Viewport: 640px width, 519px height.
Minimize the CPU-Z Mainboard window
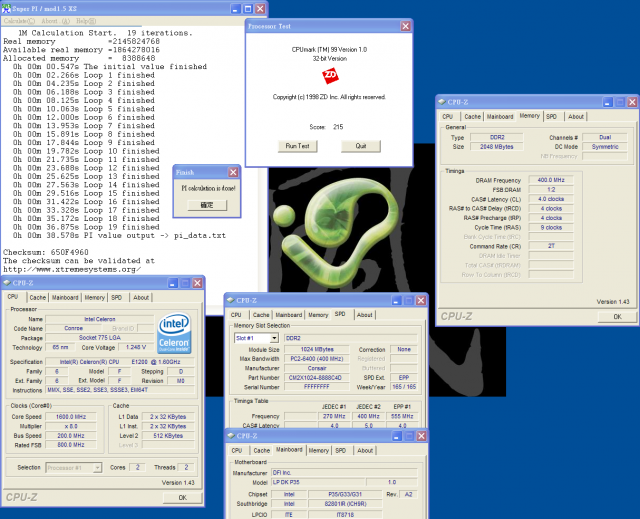tap(397, 436)
